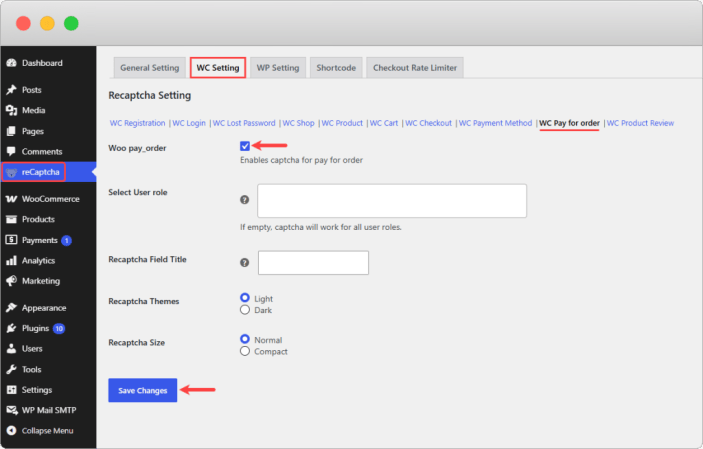Select the Light theme radio button

(245, 298)
